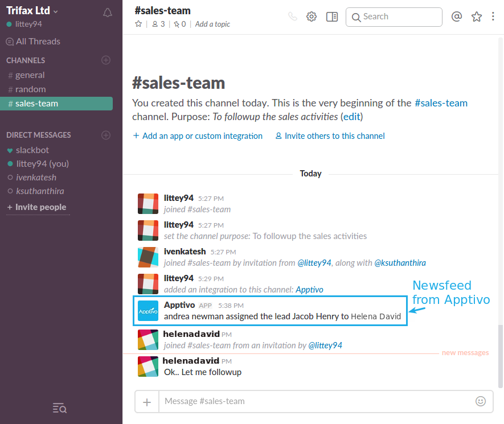Click the Search field

(394, 17)
